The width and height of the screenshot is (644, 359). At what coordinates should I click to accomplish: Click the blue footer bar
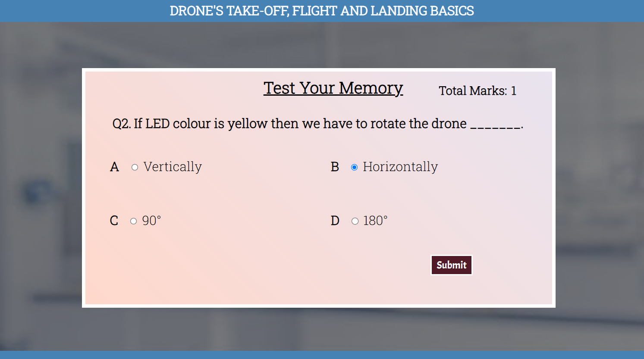click(x=322, y=355)
